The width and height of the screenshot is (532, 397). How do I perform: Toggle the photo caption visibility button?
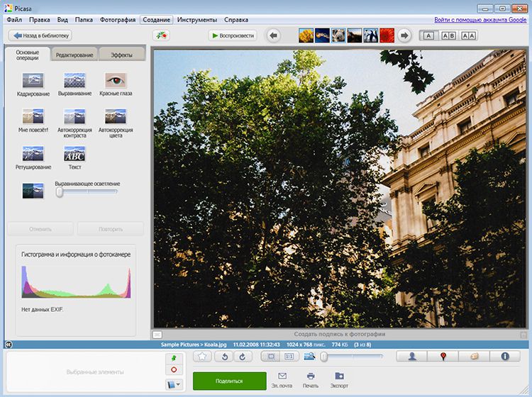157,334
